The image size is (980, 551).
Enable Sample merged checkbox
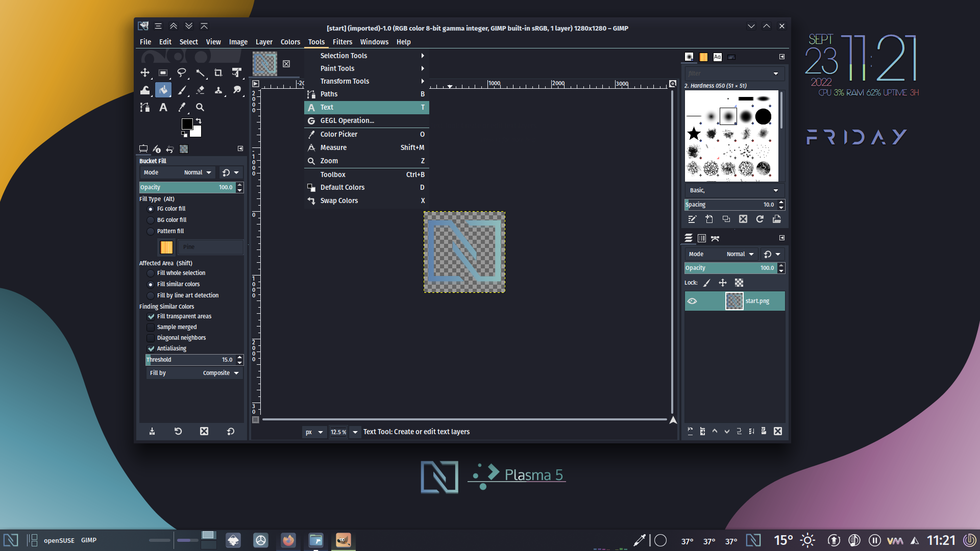click(151, 328)
